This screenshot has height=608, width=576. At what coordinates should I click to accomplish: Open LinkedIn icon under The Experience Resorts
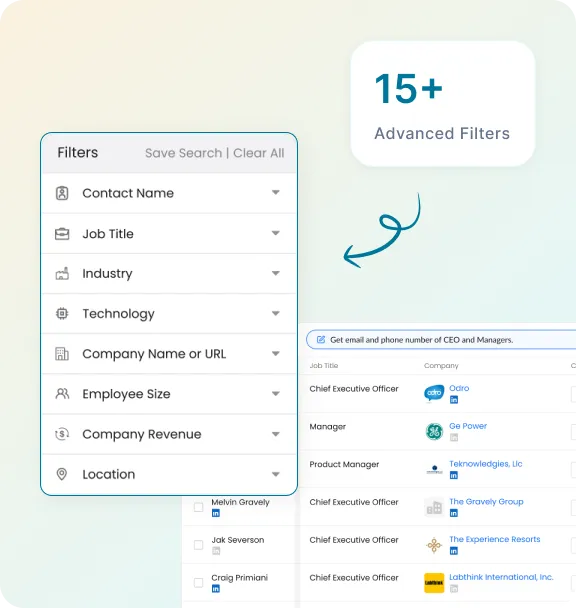pos(453,551)
